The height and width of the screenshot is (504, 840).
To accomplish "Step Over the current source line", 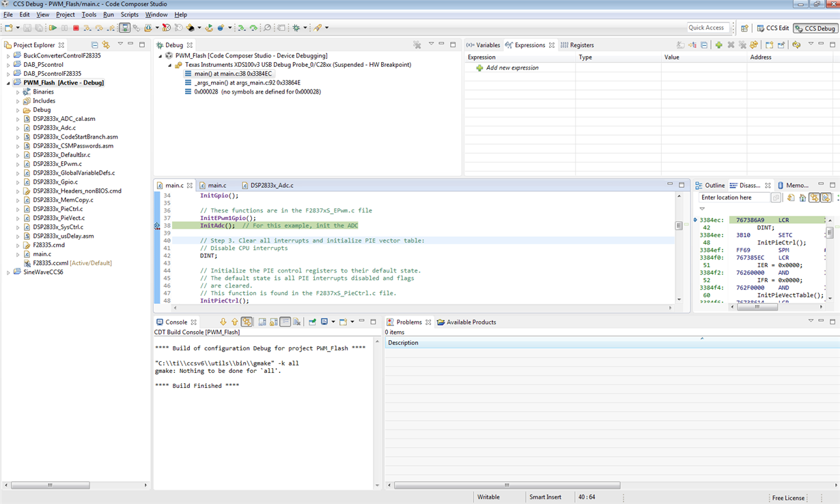I will click(x=98, y=27).
